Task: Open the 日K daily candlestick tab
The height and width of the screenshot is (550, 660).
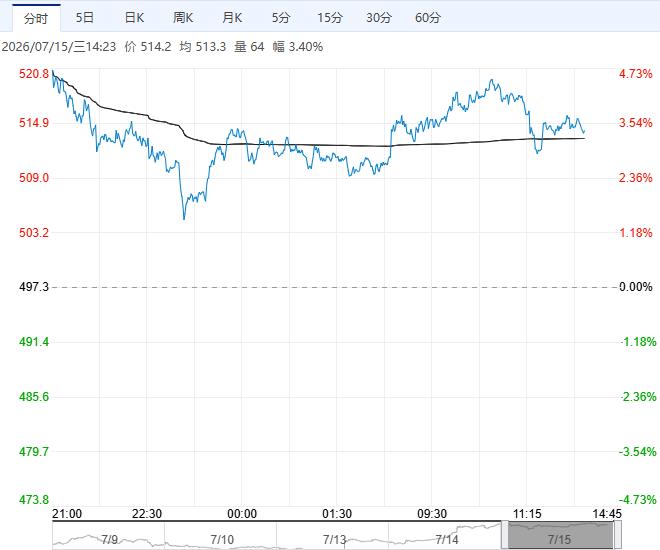Action: tap(134, 18)
